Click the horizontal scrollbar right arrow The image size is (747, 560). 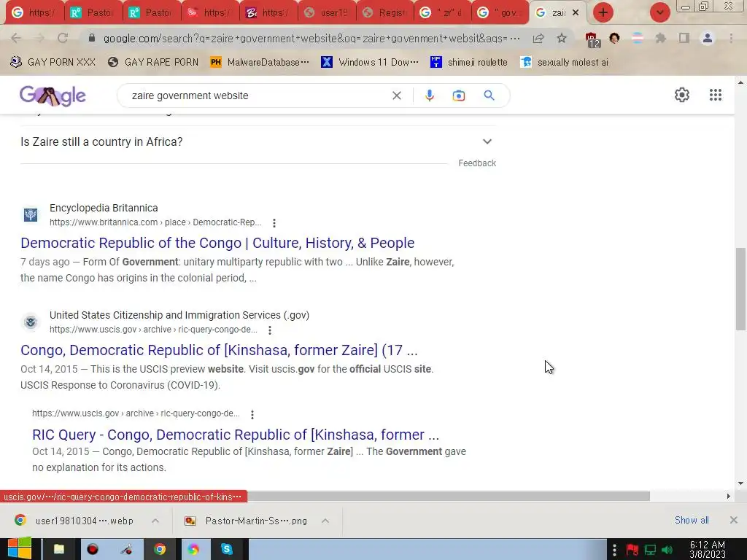pyautogui.click(x=729, y=496)
